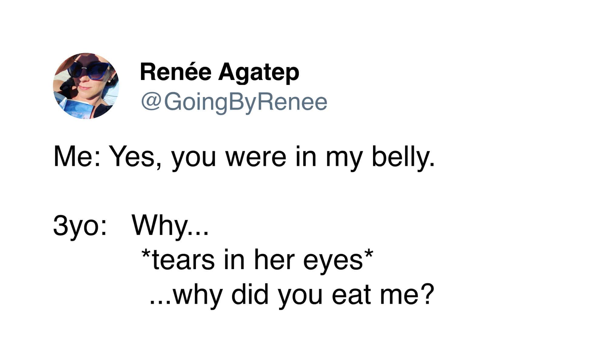Viewport: 596px width, 364px height.
Task: Click the word "Yes," in the first line
Action: [x=135, y=157]
